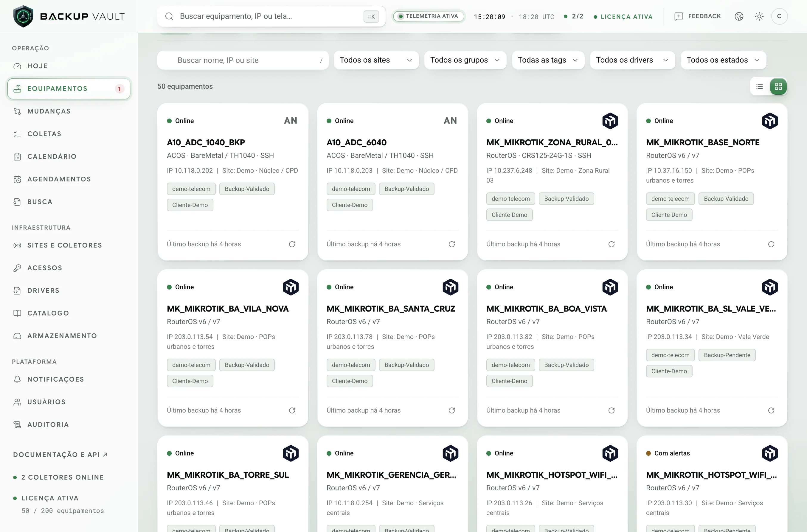Screen dimensions: 807x532
Task: Click 2 Coletores Online status in sidebar
Action: [58, 477]
